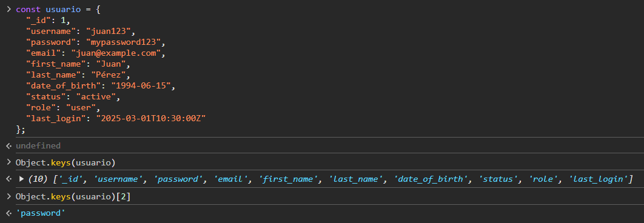Click the "user" role value
The image size is (644, 223).
tap(81, 108)
